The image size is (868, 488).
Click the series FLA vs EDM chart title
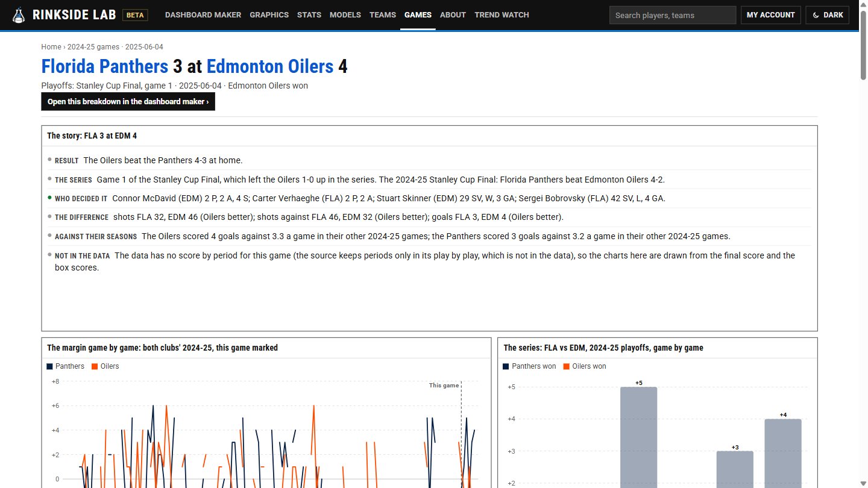603,348
